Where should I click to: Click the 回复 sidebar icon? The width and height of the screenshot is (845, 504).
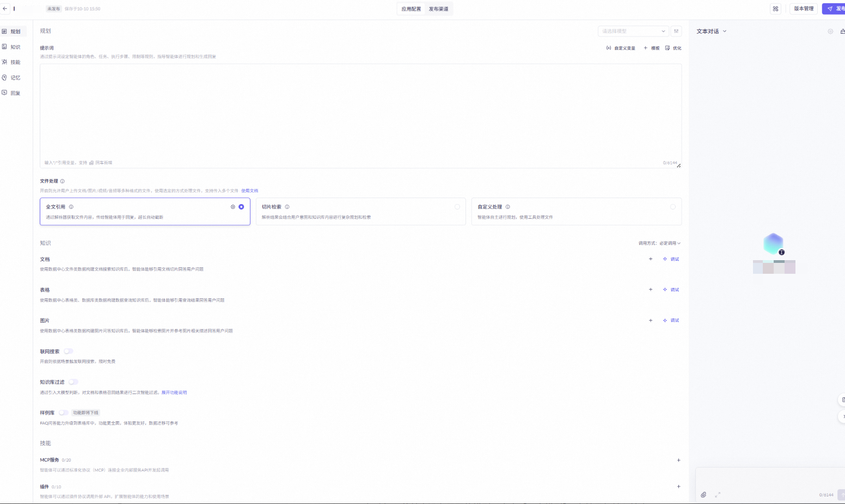point(4,93)
